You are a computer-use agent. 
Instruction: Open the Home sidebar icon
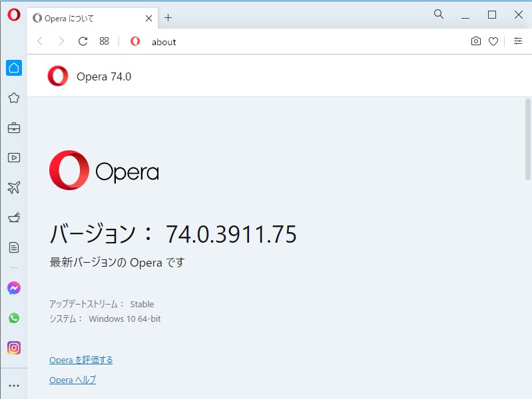tap(14, 68)
